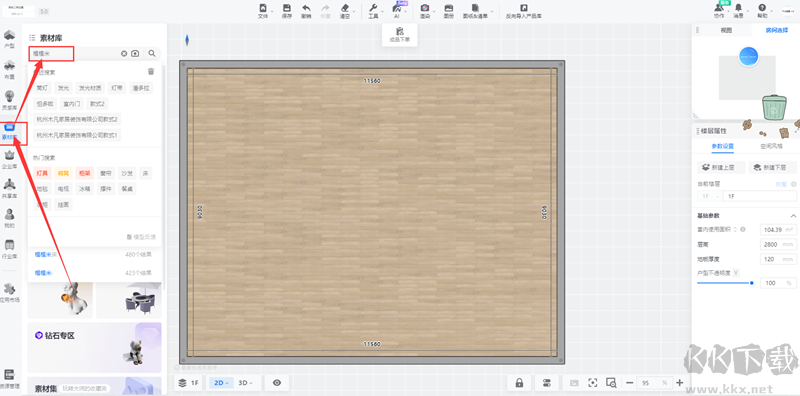Select the 清空 eraser icon
Screen dimensions: 800x396
(x=345, y=8)
